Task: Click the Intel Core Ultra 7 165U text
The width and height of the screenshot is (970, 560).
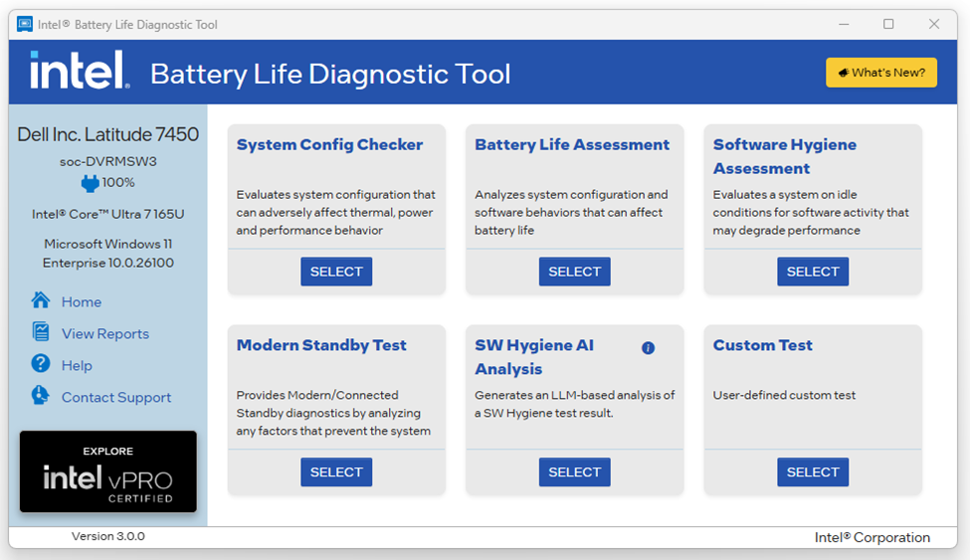Action: [108, 214]
